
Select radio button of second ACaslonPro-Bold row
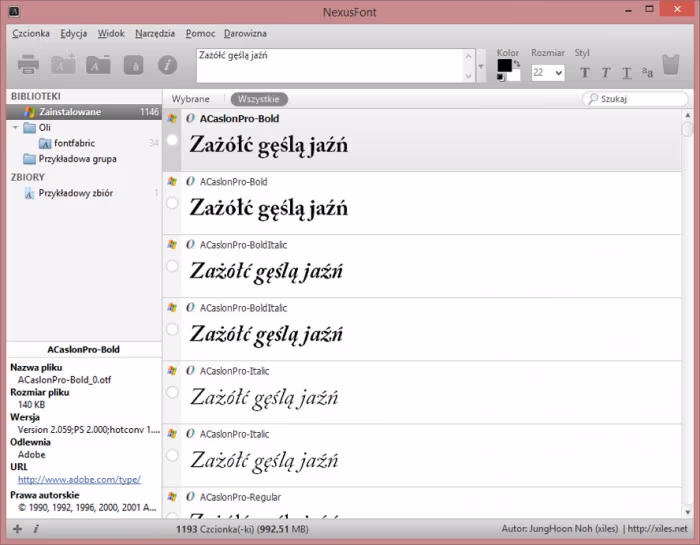172,203
